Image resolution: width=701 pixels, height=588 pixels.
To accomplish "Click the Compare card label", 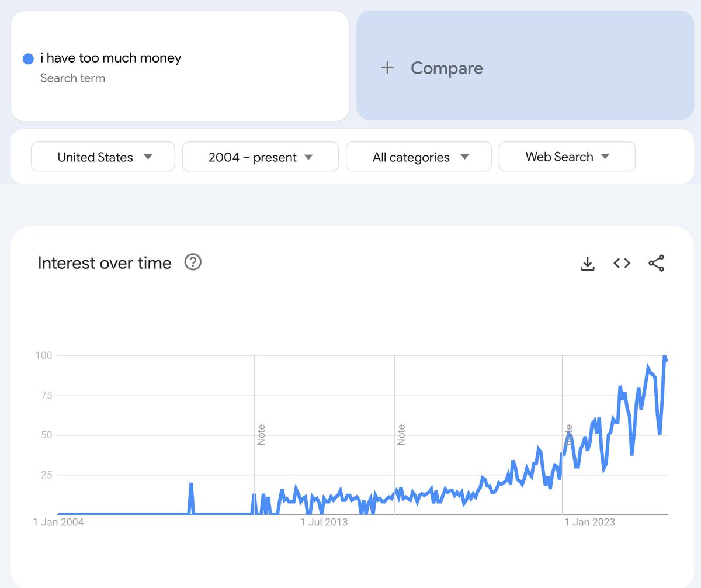I will click(446, 68).
